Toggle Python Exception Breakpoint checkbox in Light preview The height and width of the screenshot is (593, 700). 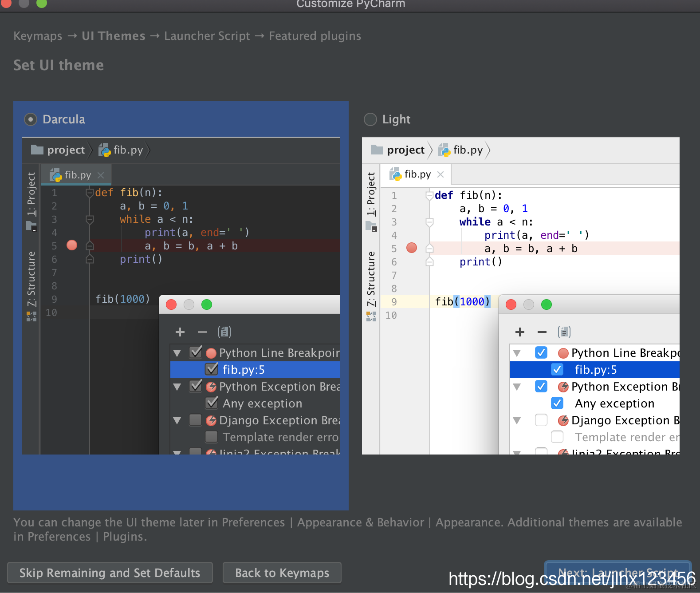tap(541, 386)
